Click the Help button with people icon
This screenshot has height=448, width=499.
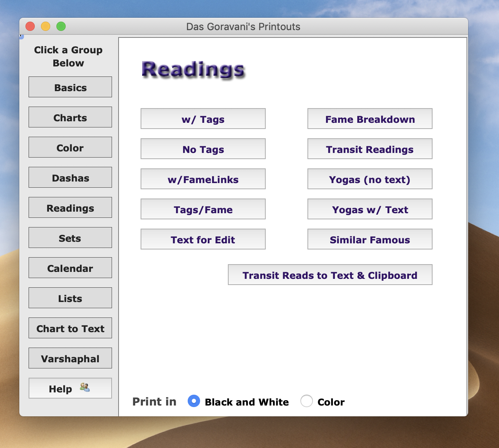pos(70,388)
